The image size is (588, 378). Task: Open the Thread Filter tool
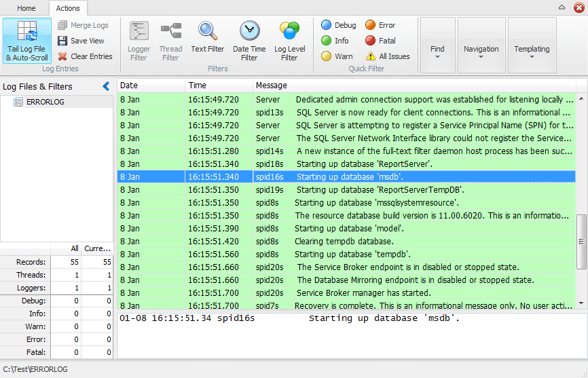click(x=170, y=41)
